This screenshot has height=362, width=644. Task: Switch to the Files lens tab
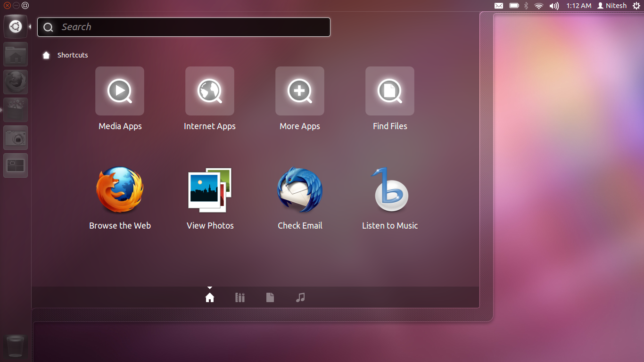[x=270, y=297]
